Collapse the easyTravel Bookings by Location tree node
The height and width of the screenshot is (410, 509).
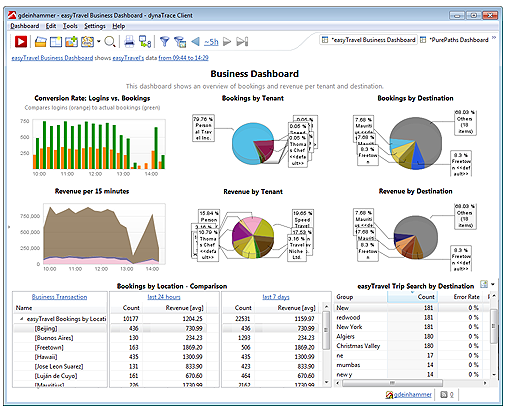21,319
